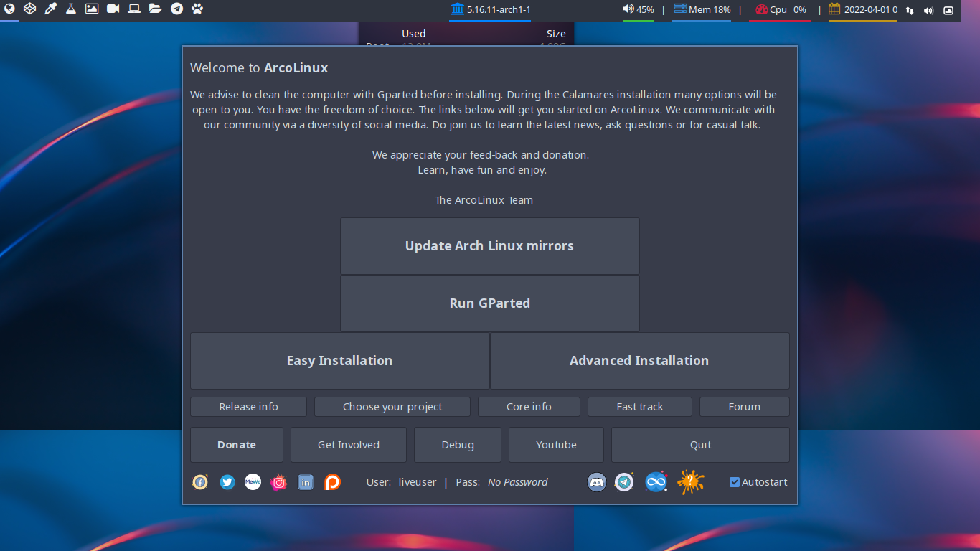980x551 pixels.
Task: Visit the Forum button
Action: coord(744,407)
